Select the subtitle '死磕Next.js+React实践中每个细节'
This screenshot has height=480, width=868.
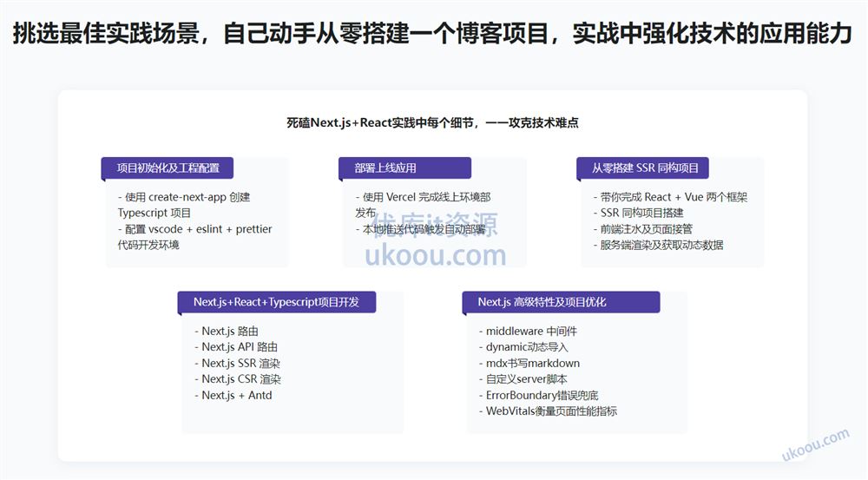click(383, 122)
